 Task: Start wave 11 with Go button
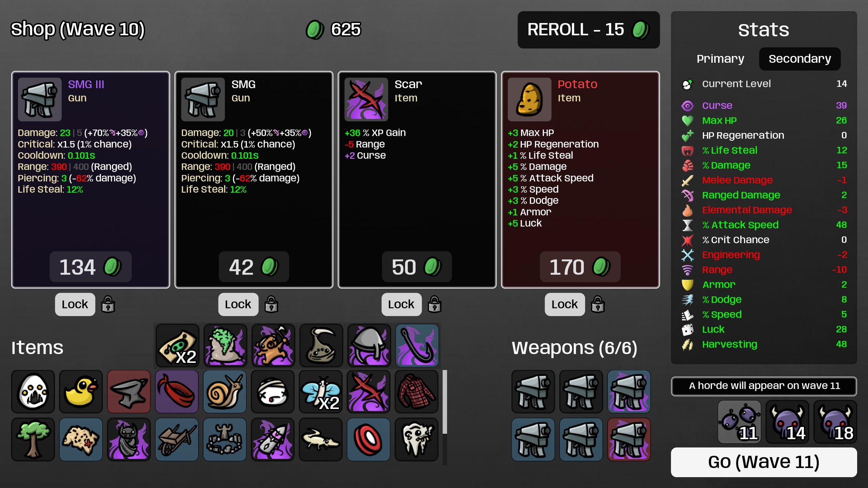point(764,462)
